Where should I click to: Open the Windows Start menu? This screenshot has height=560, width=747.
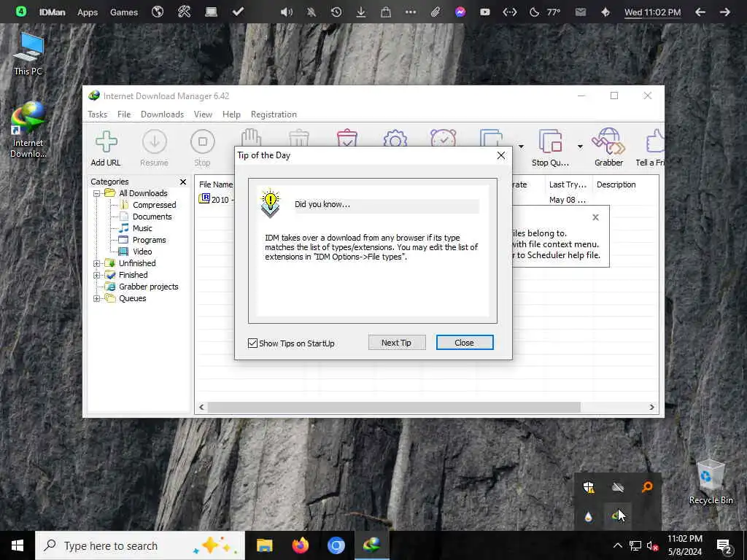[x=18, y=545]
